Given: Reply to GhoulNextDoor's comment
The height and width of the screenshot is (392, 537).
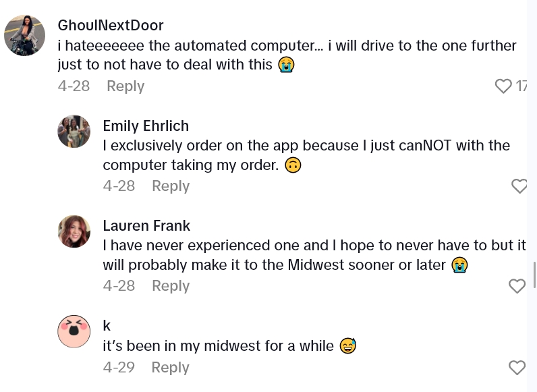Looking at the screenshot, I should tap(125, 86).
